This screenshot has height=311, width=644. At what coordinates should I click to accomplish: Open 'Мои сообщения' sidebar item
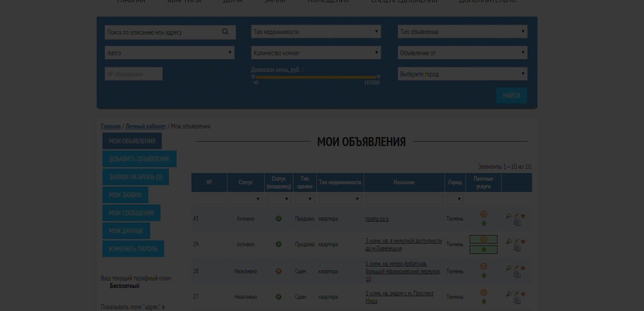click(131, 213)
